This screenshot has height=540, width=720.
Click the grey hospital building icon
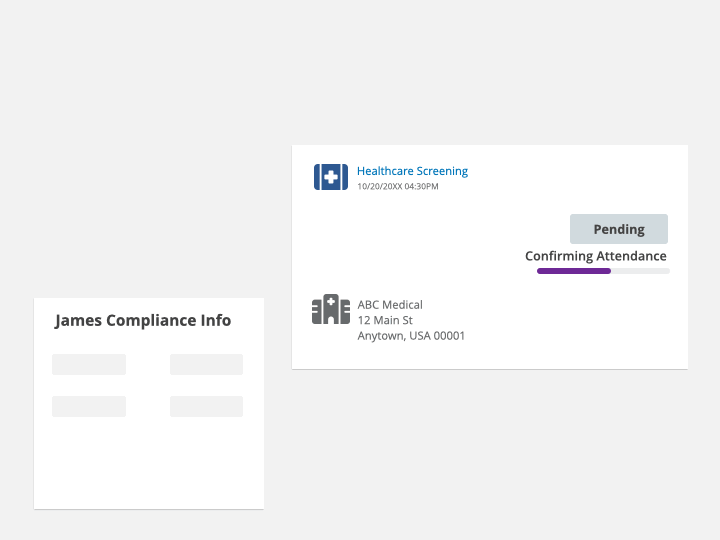(x=331, y=309)
